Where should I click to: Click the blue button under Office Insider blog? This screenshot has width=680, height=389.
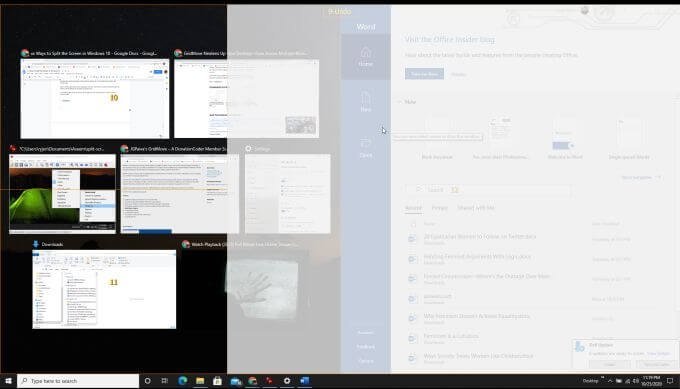[x=424, y=74]
